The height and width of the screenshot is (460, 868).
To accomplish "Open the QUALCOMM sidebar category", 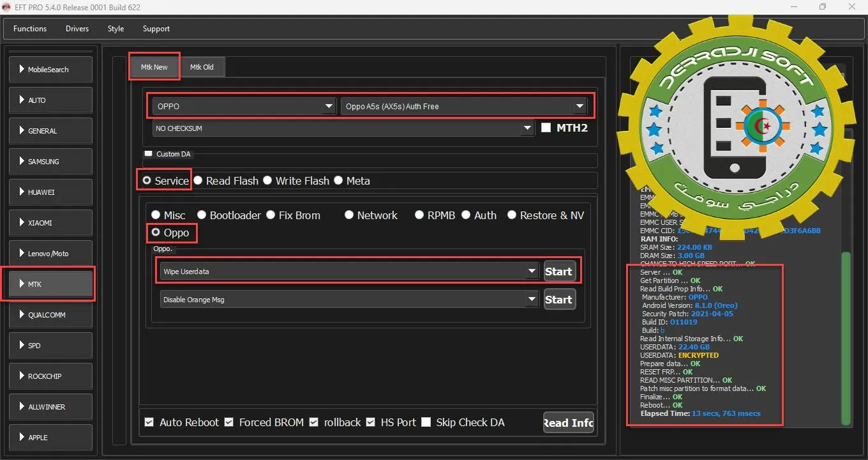I will [x=50, y=315].
